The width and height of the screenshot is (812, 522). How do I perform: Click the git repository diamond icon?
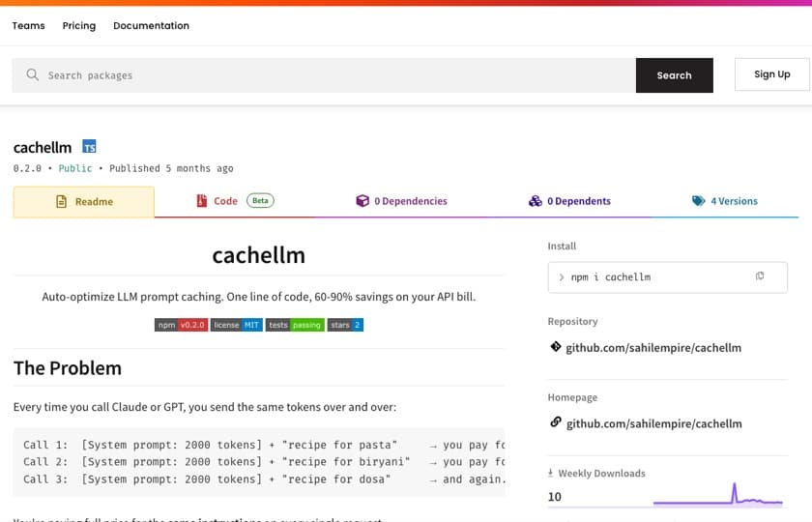tap(556, 346)
